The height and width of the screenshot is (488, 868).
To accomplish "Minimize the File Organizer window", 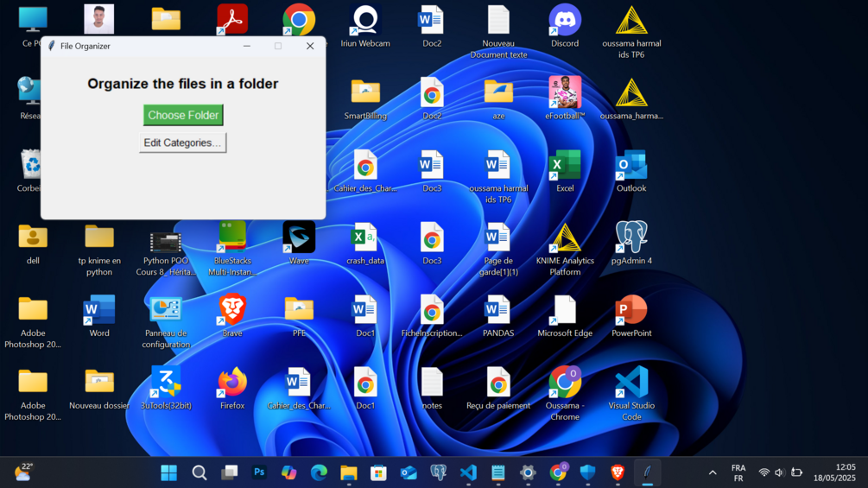I will 247,46.
